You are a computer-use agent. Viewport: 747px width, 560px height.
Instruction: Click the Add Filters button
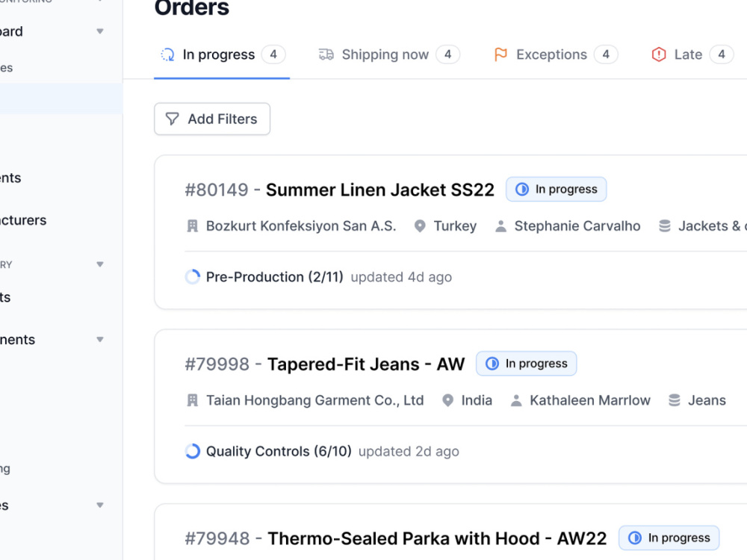pos(212,119)
